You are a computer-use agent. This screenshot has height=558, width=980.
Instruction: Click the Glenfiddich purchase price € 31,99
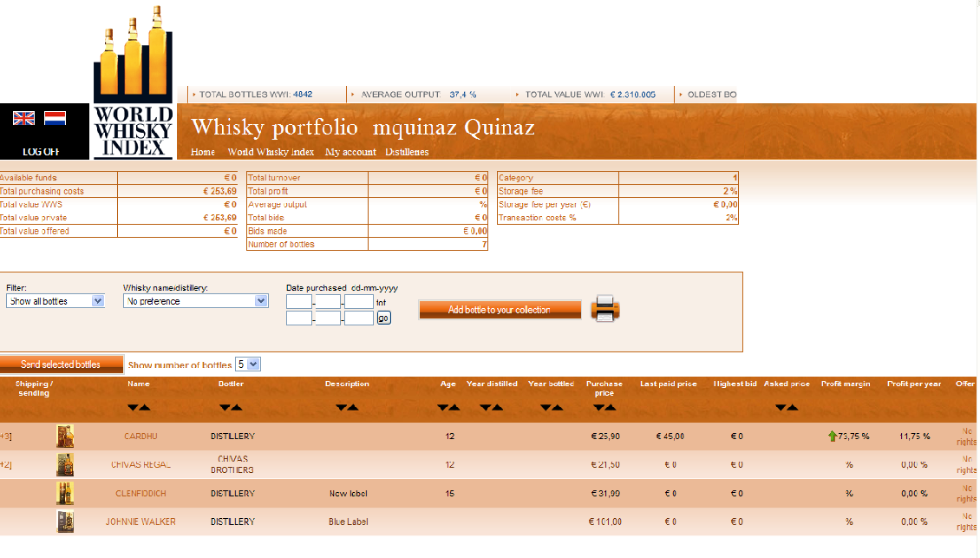pos(605,494)
